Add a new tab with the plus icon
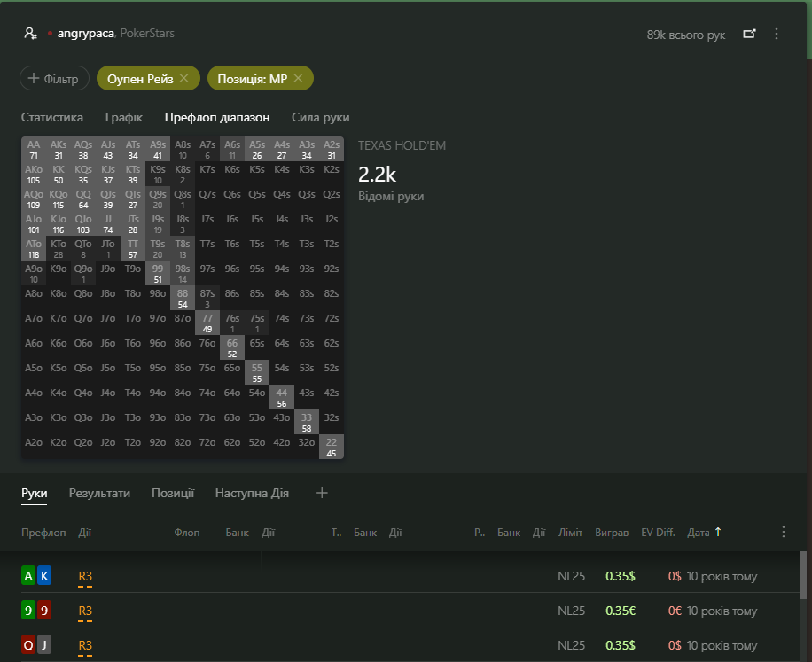Image resolution: width=812 pixels, height=662 pixels. (x=322, y=493)
